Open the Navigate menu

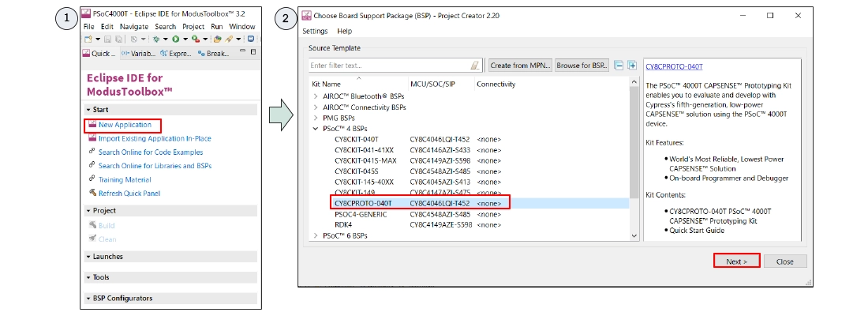point(134,27)
